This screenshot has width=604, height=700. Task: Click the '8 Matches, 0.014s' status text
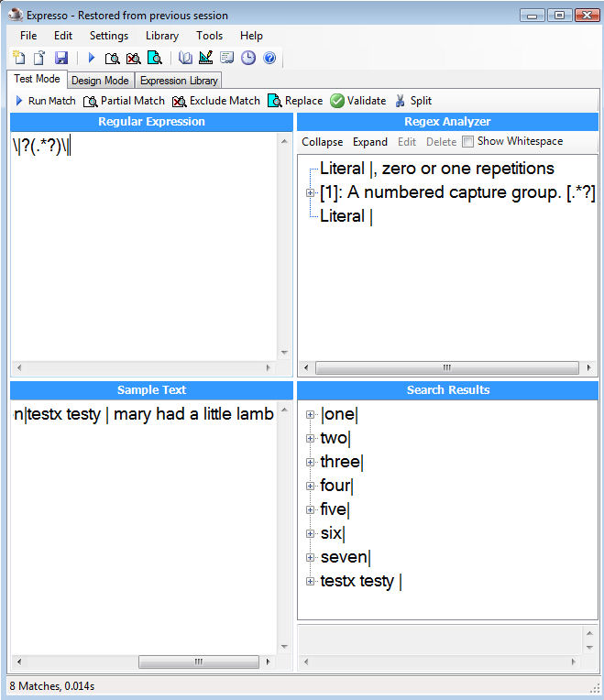(52, 686)
